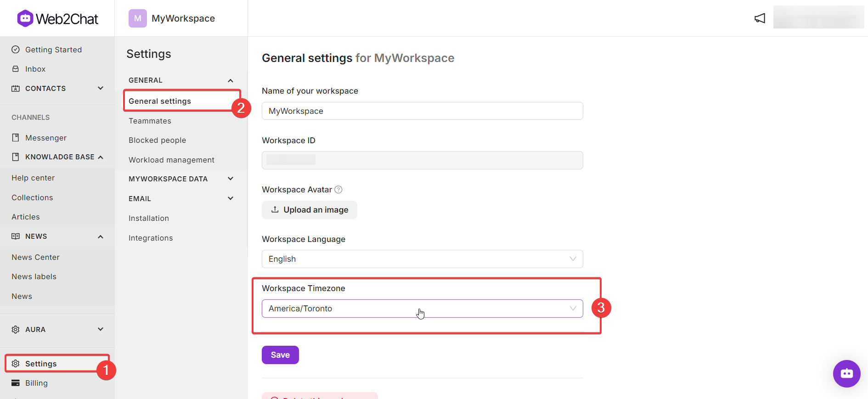The height and width of the screenshot is (399, 868).
Task: Open Blocked people settings
Action: coord(157,140)
